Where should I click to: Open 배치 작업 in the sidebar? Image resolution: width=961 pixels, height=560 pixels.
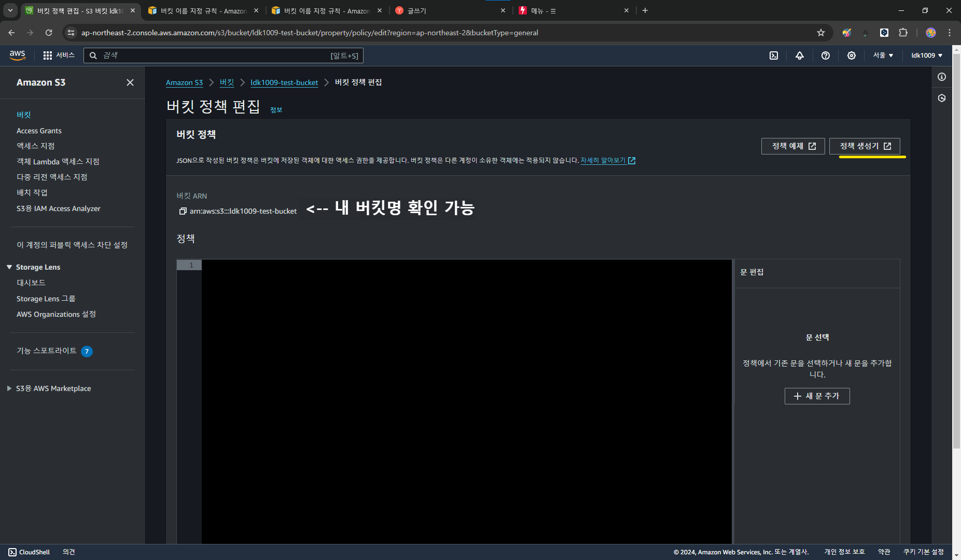tap(32, 192)
